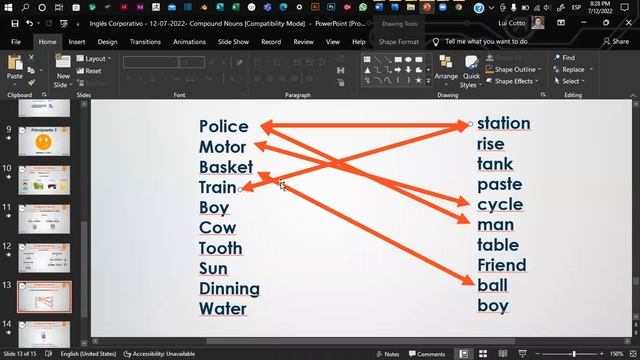640x360 pixels.
Task: Click the Save icon in title bar
Action: coord(15,24)
